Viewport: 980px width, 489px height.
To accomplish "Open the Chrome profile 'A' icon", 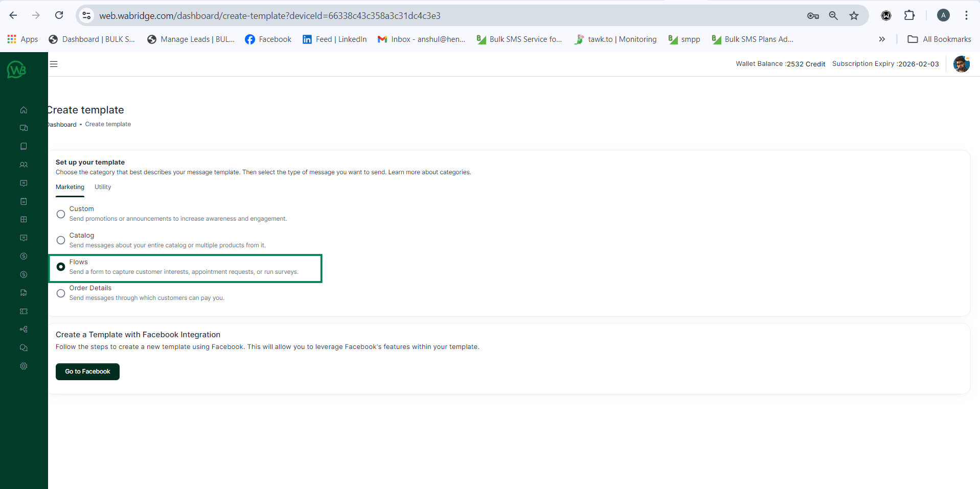I will click(x=943, y=15).
